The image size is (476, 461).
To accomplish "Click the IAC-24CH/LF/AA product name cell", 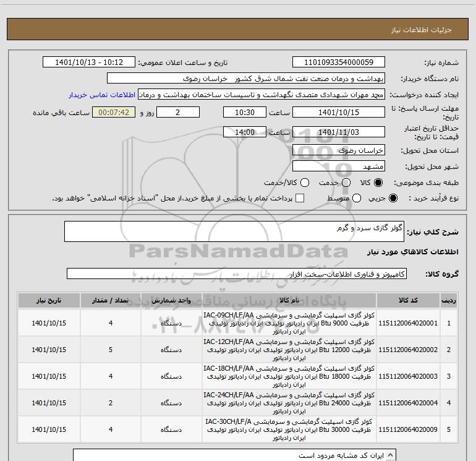I will [289, 403].
